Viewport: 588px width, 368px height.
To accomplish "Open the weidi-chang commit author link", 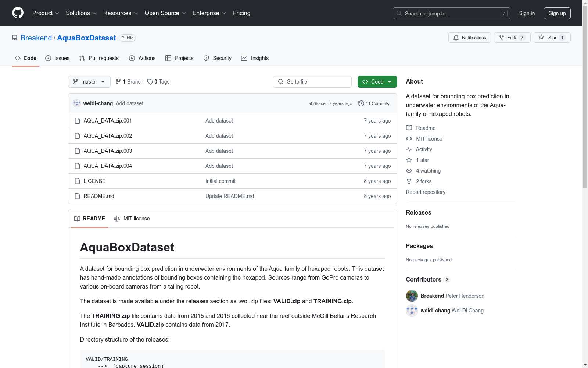I will [x=98, y=103].
